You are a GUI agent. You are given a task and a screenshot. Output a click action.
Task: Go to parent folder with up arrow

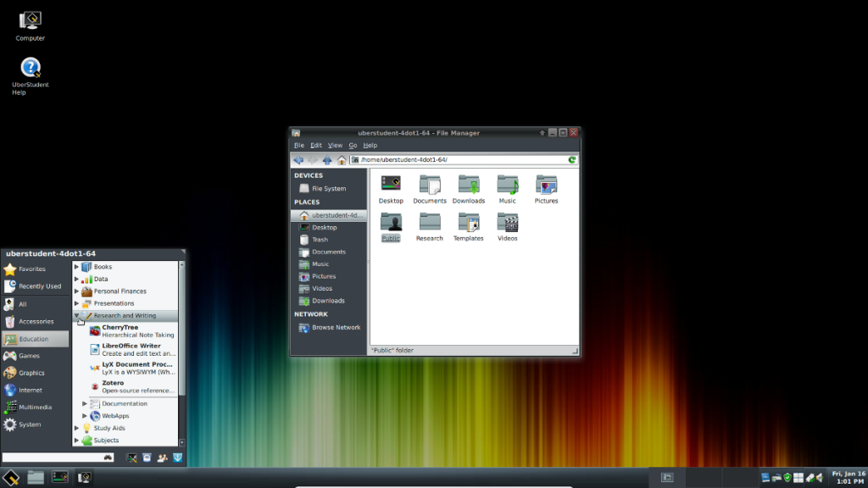327,160
